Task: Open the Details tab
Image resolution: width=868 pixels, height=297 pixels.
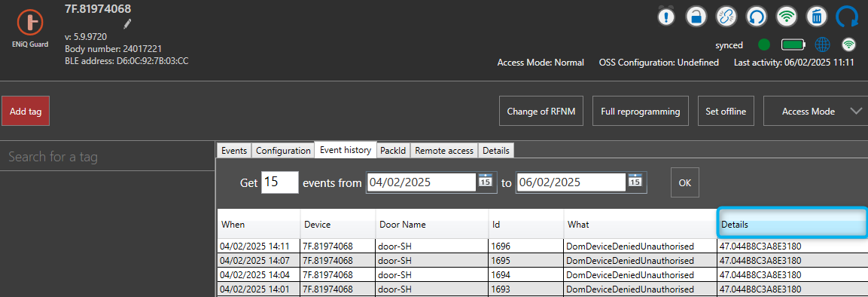Action: (x=497, y=150)
